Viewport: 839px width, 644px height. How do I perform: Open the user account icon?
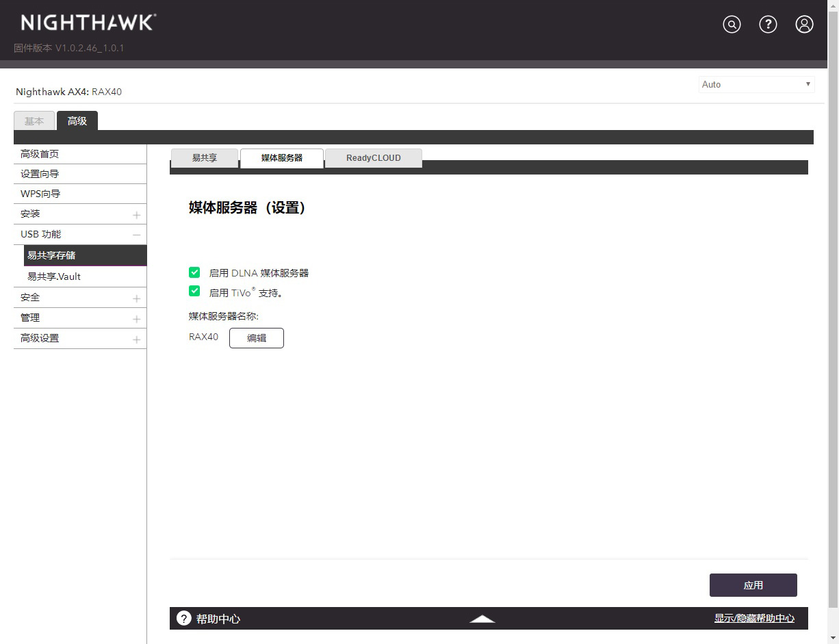[x=804, y=25]
